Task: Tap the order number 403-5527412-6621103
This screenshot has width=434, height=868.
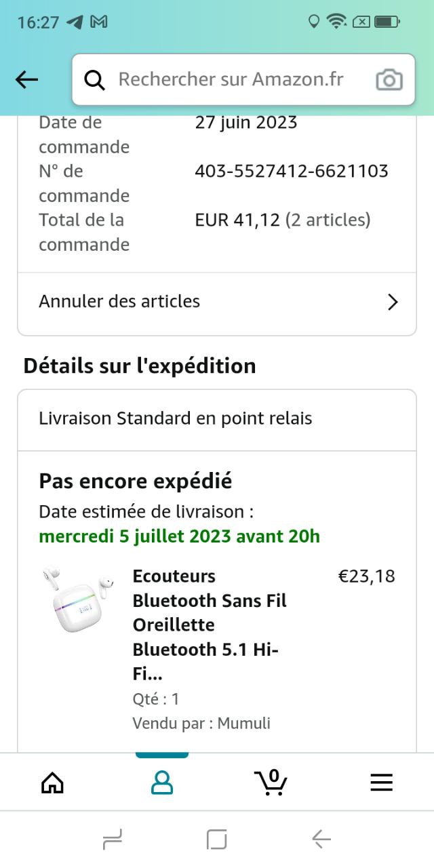Action: pos(292,171)
